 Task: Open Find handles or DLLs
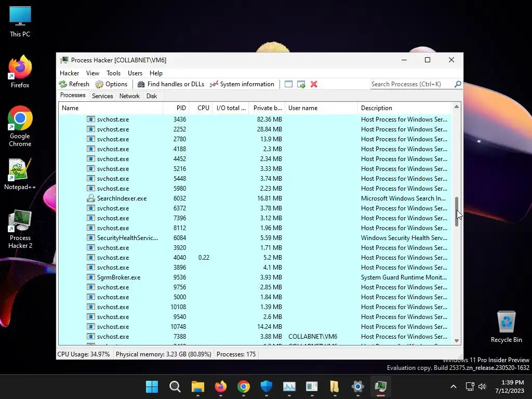click(x=170, y=84)
